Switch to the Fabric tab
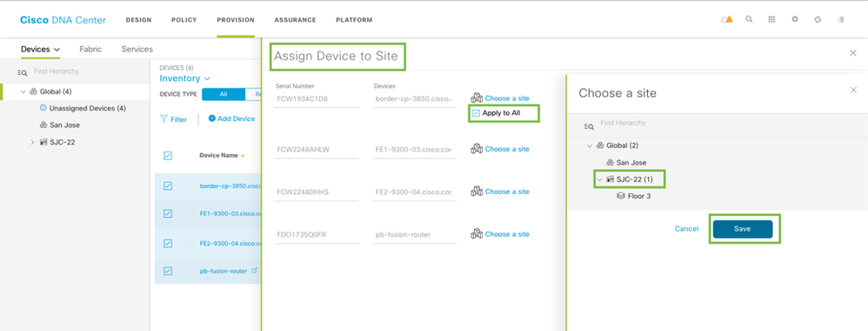The width and height of the screenshot is (868, 331). click(x=90, y=50)
